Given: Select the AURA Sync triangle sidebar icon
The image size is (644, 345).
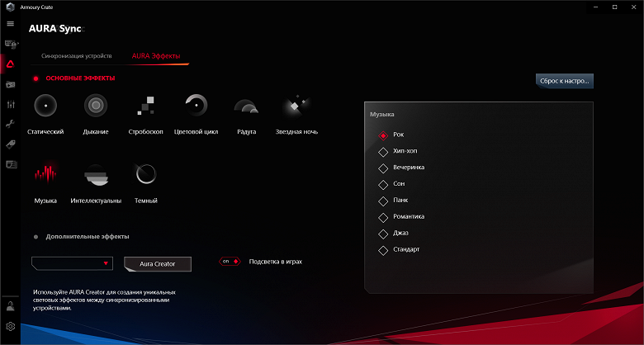Looking at the screenshot, I should click(11, 64).
